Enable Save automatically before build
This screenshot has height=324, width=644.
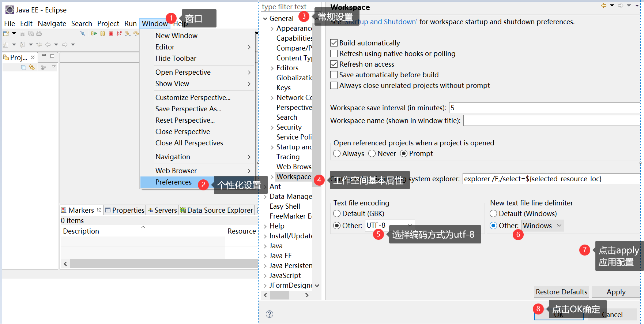click(x=334, y=75)
